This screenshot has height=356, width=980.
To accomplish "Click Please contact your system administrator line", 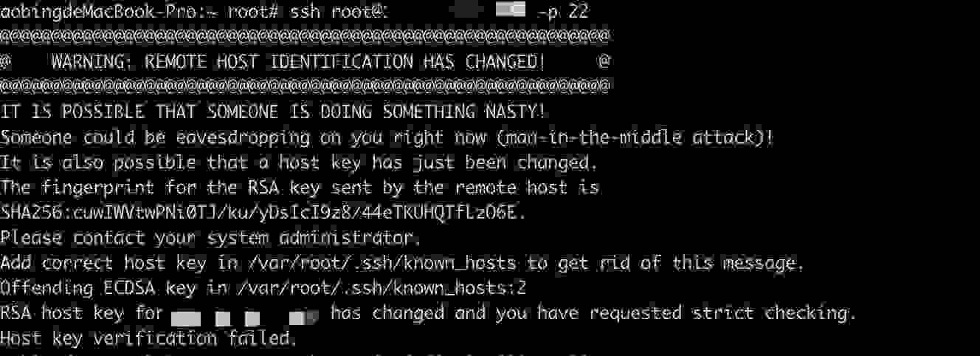I will click(210, 238).
